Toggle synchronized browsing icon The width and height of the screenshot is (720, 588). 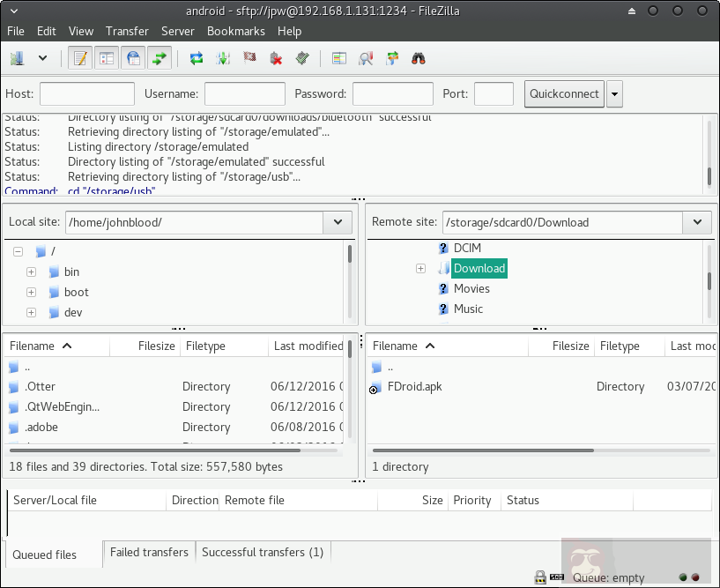[x=392, y=58]
